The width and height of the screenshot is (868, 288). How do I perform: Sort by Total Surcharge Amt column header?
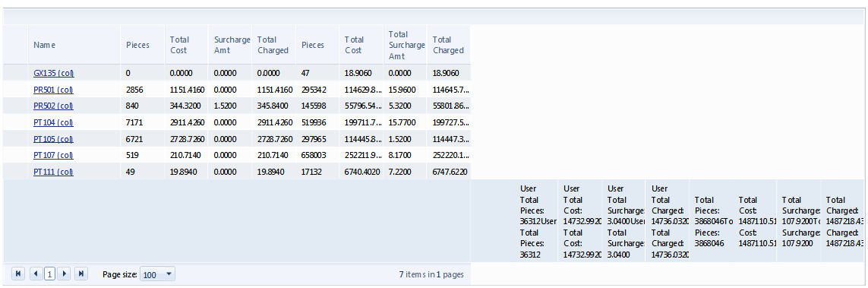406,45
